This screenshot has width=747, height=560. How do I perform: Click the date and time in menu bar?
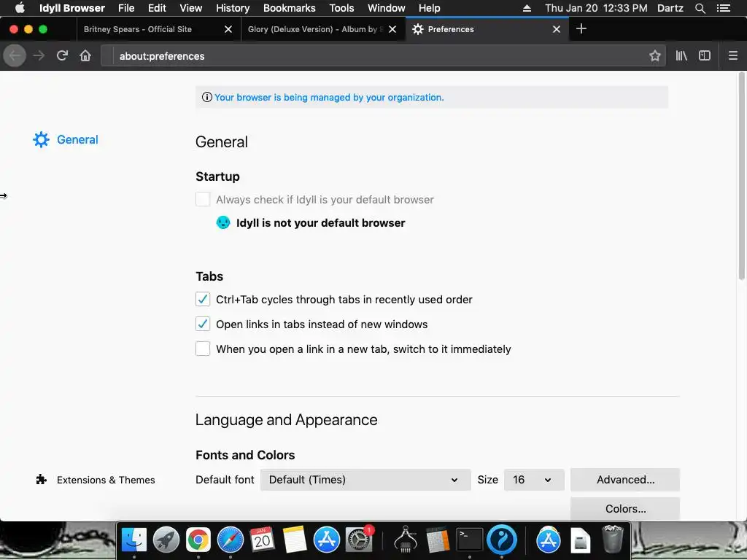[x=596, y=8]
